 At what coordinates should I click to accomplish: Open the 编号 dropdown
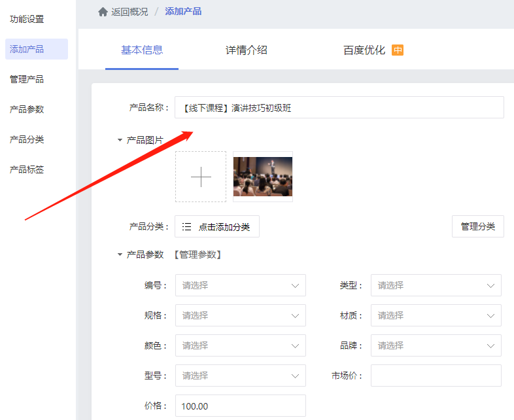[240, 285]
